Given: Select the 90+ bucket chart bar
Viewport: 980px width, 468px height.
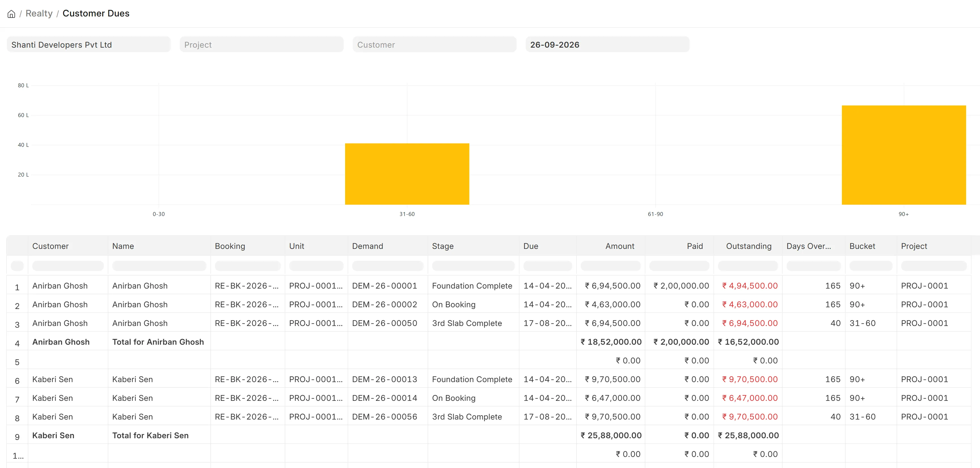Looking at the screenshot, I should click(x=903, y=155).
